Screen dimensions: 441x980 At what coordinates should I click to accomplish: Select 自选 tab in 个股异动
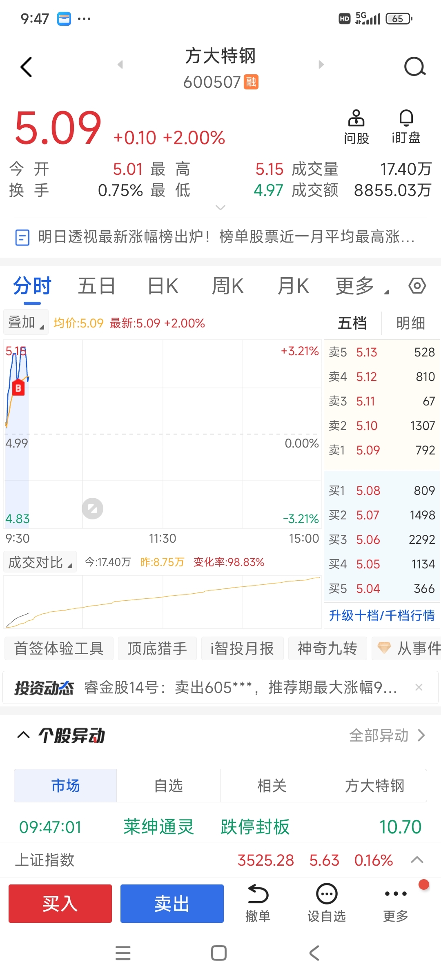point(169,786)
